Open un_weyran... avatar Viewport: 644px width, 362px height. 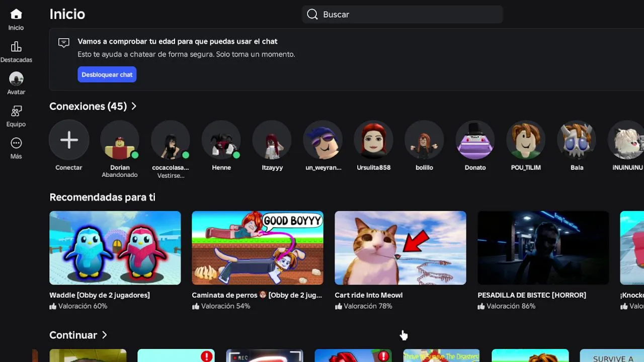(323, 140)
